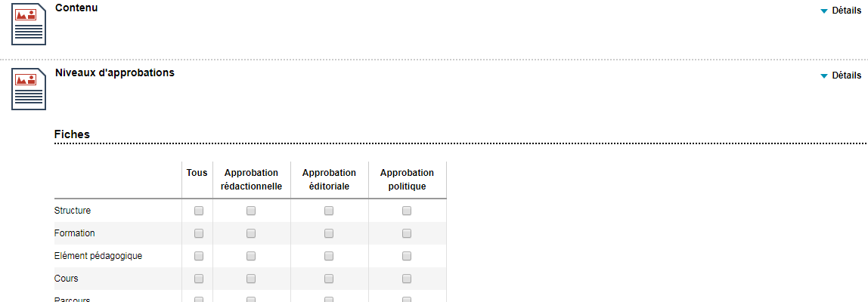Check Approbation rédactionnelle for Cours
The image size is (868, 302).
(x=251, y=278)
